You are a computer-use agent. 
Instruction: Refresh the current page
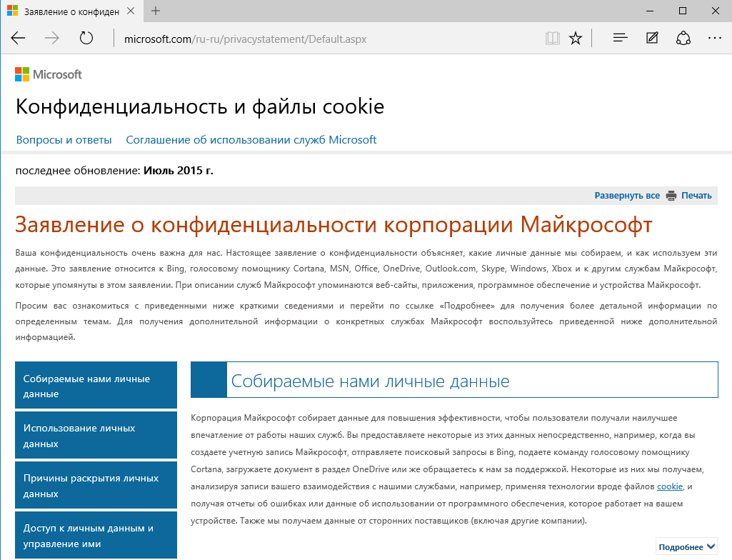coord(86,39)
